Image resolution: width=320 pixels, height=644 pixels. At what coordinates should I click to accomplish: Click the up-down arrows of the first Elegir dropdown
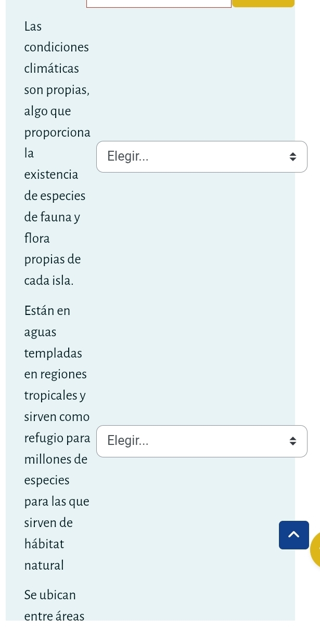tap(292, 156)
